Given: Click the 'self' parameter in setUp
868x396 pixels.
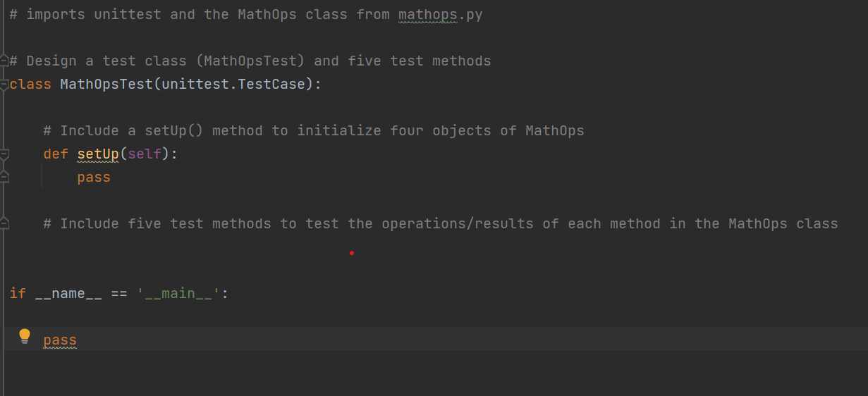Looking at the screenshot, I should [145, 154].
